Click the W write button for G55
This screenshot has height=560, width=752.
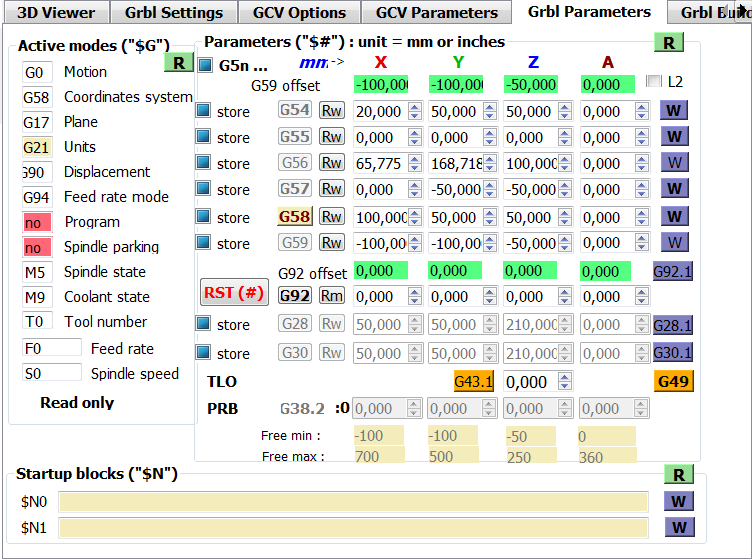click(x=674, y=137)
